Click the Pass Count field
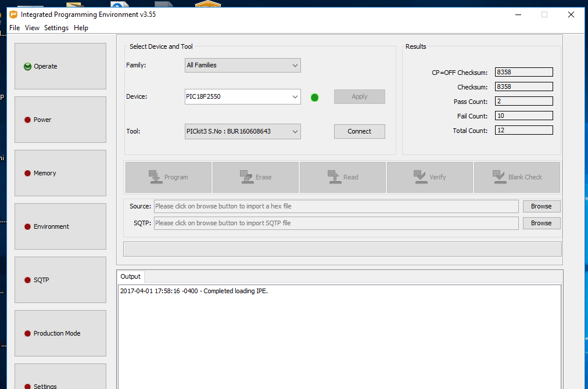The image size is (588, 389). tap(524, 101)
